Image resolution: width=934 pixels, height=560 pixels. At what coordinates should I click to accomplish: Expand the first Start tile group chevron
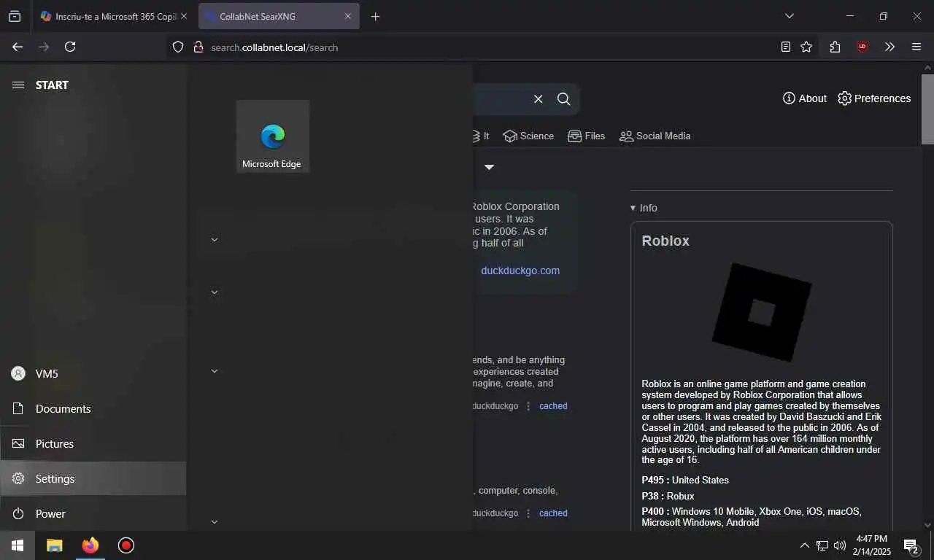click(x=215, y=240)
